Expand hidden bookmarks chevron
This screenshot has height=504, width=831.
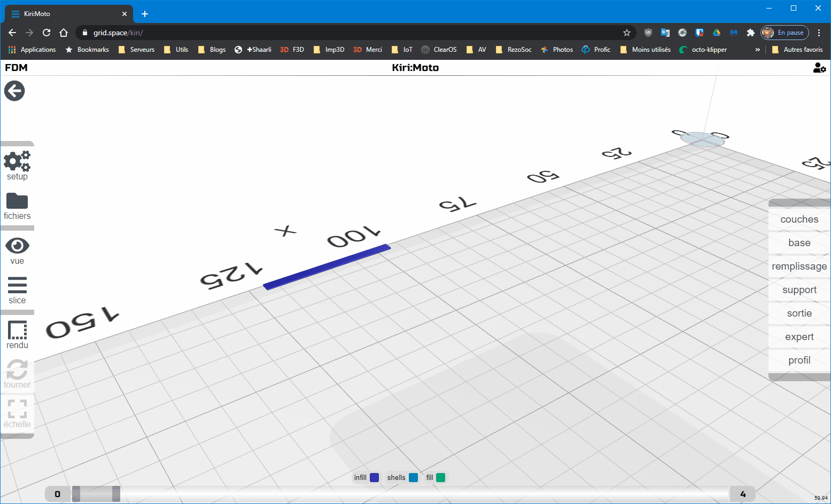click(757, 50)
